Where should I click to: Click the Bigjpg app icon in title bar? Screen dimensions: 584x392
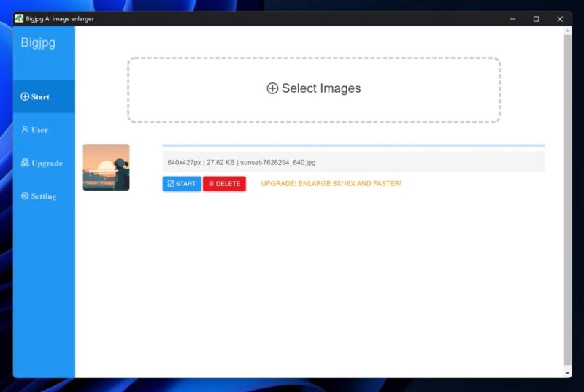[19, 18]
